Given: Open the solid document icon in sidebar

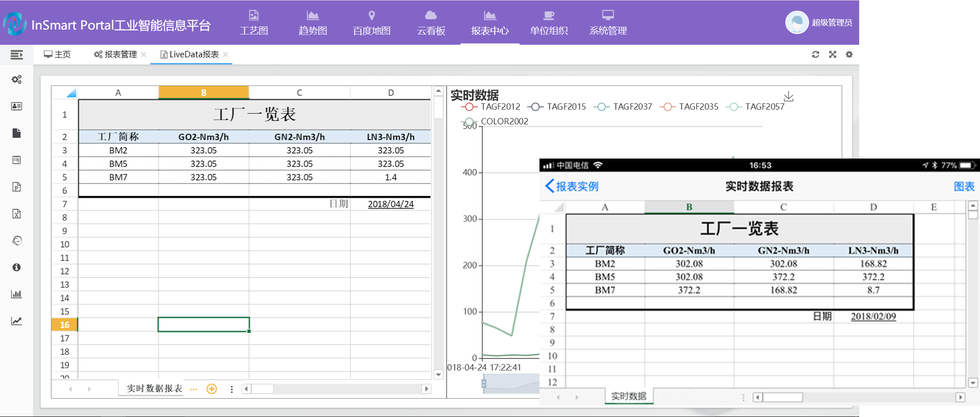Looking at the screenshot, I should pos(16,133).
